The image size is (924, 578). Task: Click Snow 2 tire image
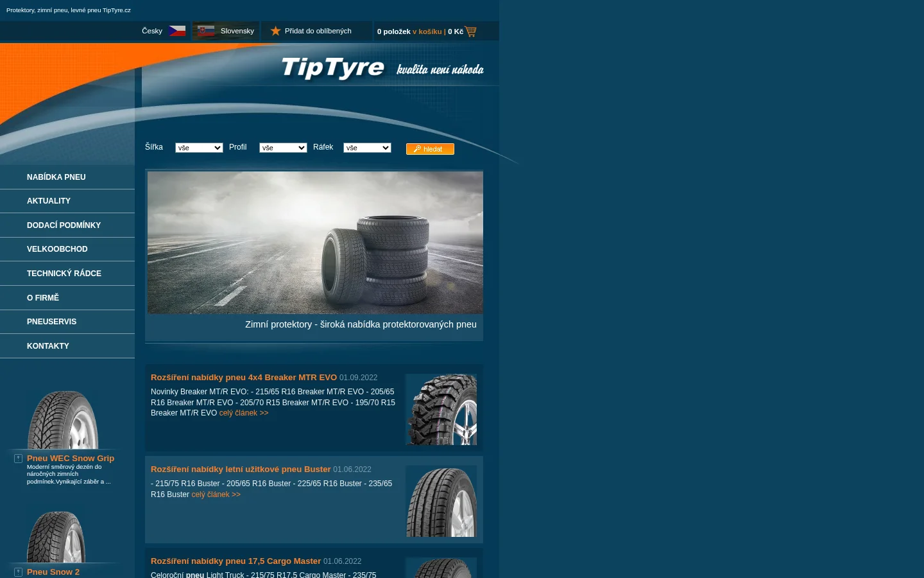coord(56,537)
